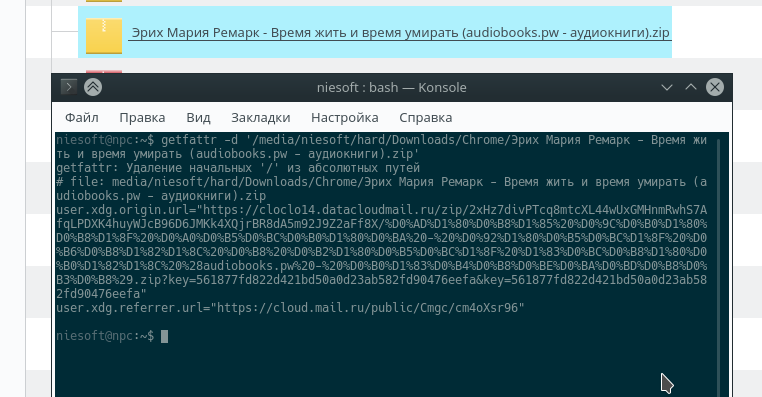Close the Konsole window
Screen dimensions: 762x397
tap(714, 87)
